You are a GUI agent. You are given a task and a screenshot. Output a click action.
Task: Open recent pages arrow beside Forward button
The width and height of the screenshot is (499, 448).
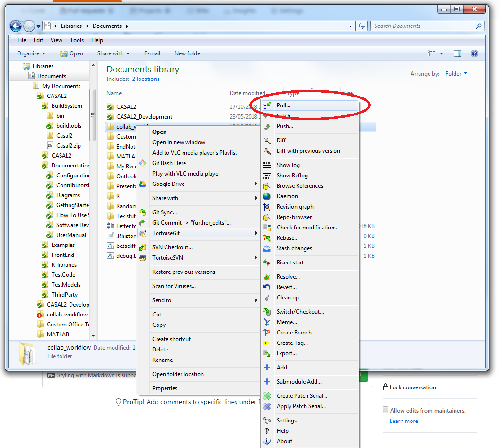point(38,26)
